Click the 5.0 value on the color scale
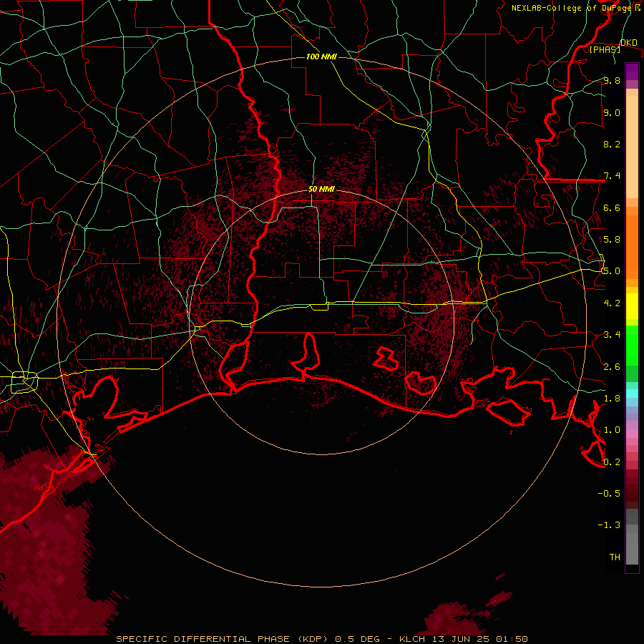The width and height of the screenshot is (644, 644). [x=612, y=271]
